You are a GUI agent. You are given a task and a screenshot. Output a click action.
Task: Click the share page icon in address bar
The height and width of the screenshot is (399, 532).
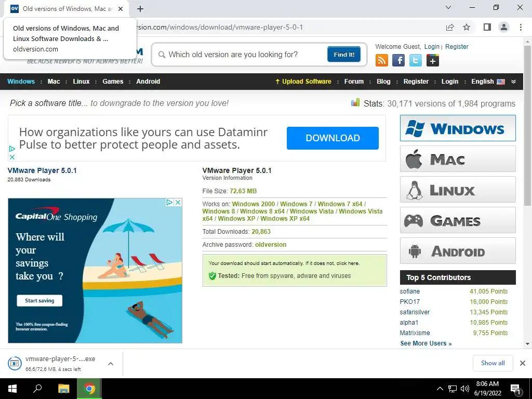pyautogui.click(x=450, y=27)
